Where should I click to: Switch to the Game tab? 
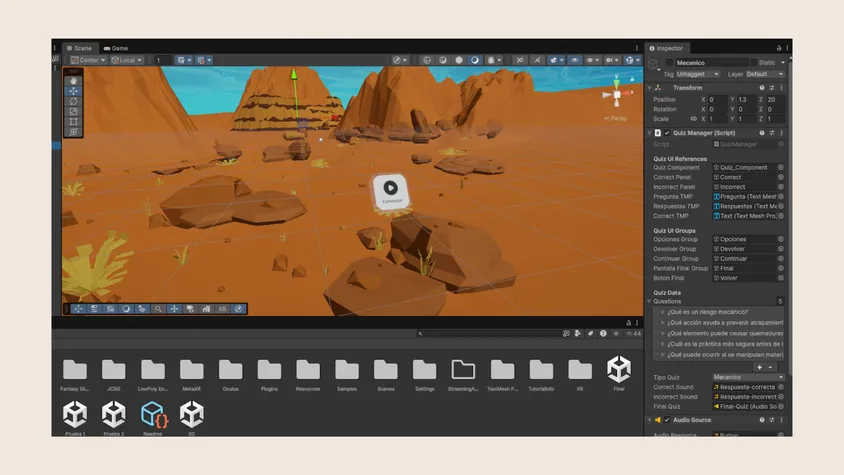[x=116, y=48]
